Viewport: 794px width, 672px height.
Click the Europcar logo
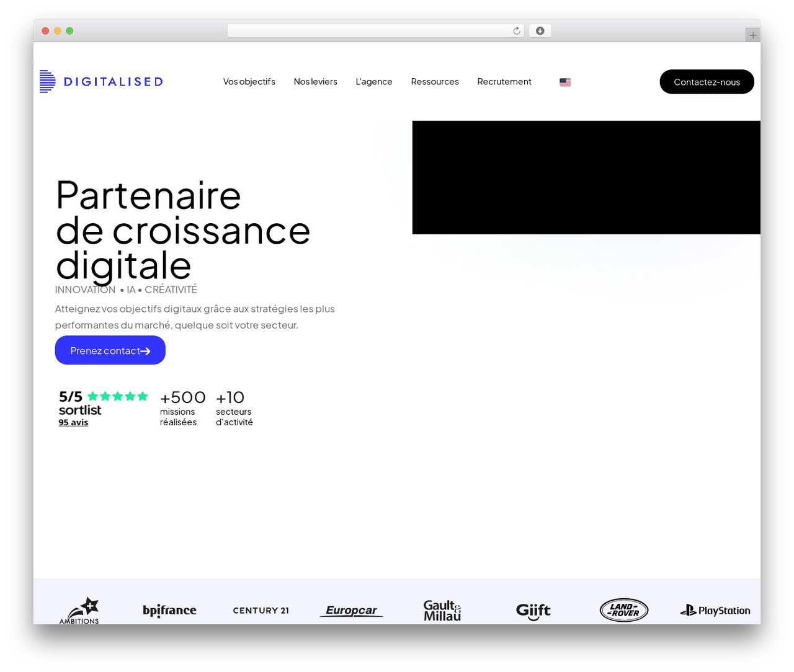tap(352, 611)
